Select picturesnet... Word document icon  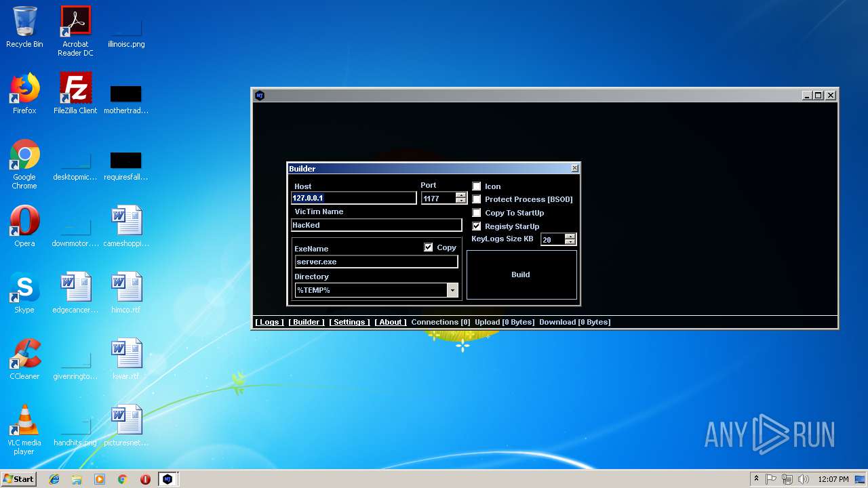pyautogui.click(x=126, y=426)
